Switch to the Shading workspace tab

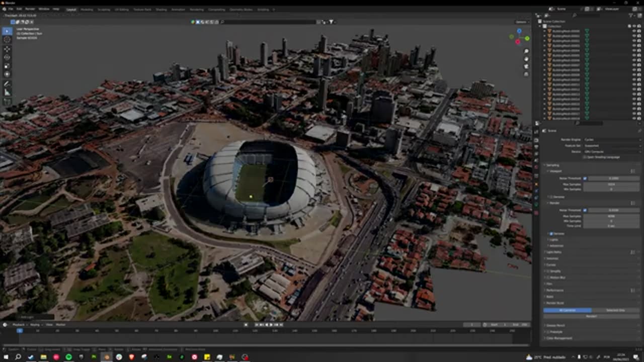coord(161,9)
